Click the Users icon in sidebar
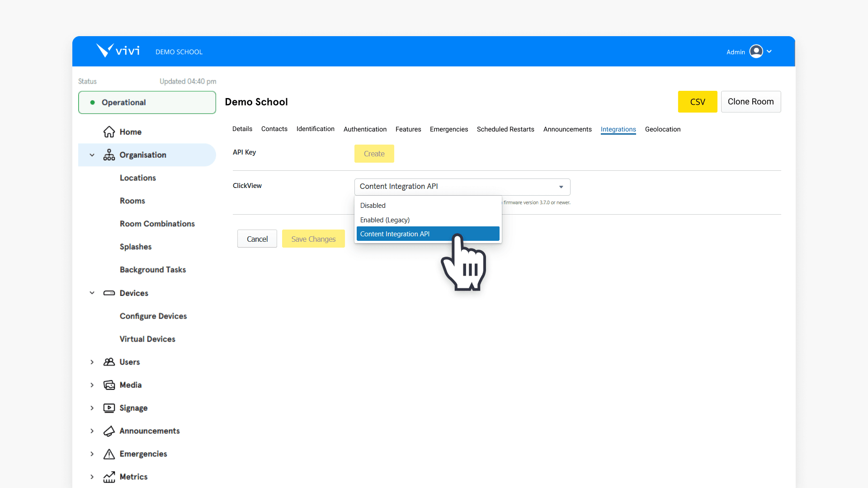This screenshot has height=488, width=868. coord(109,361)
